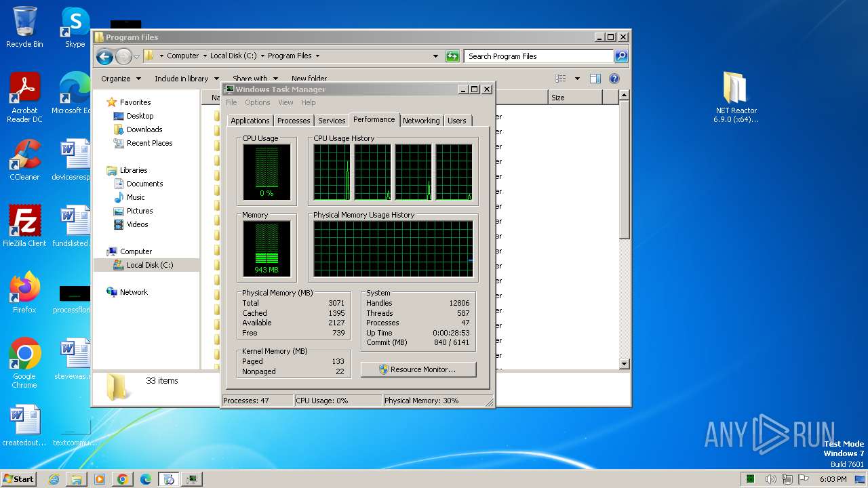
Task: Select Libraries in the navigation pane
Action: (x=134, y=170)
